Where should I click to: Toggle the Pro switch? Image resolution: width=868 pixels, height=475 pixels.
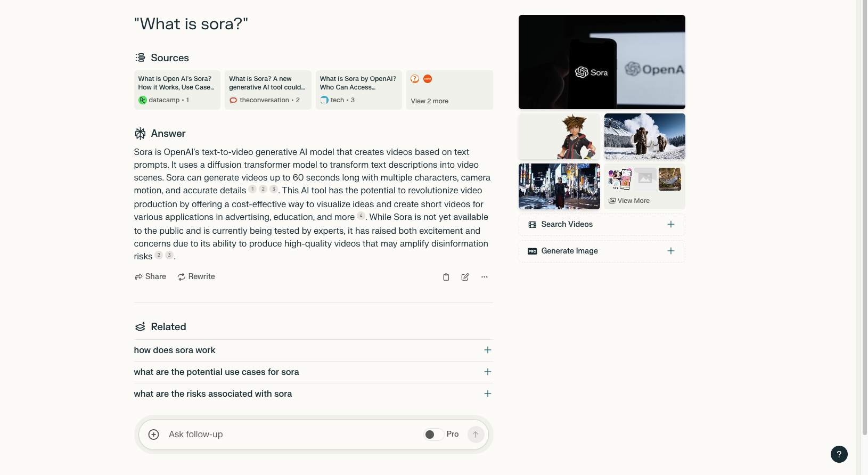pyautogui.click(x=434, y=435)
